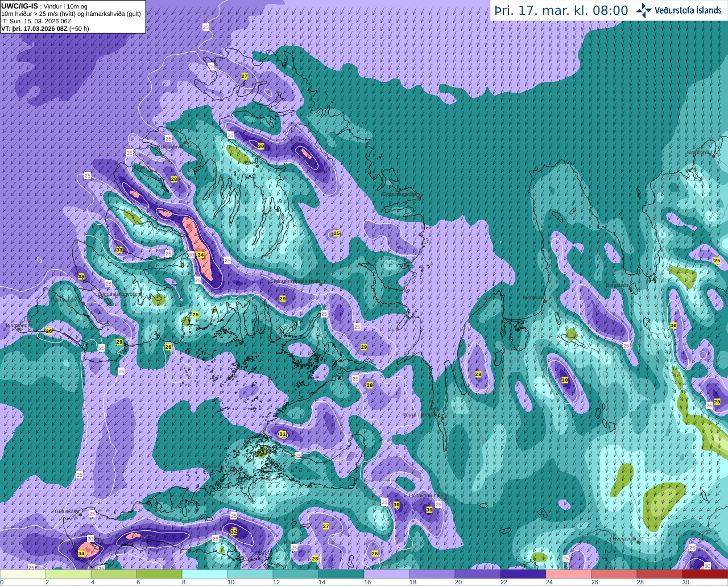
Task: Click the Gufuskálar station label
Action: click(x=66, y=511)
